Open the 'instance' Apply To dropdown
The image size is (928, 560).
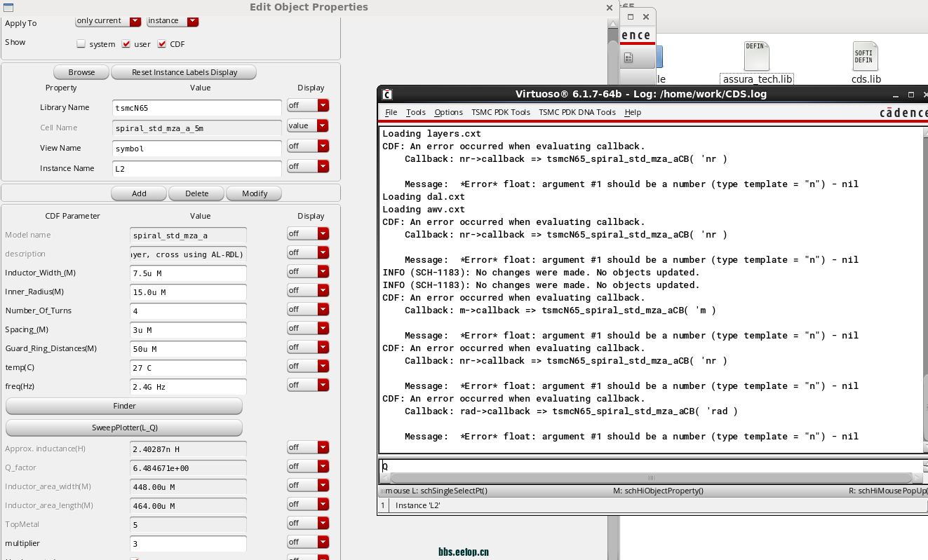pos(173,20)
